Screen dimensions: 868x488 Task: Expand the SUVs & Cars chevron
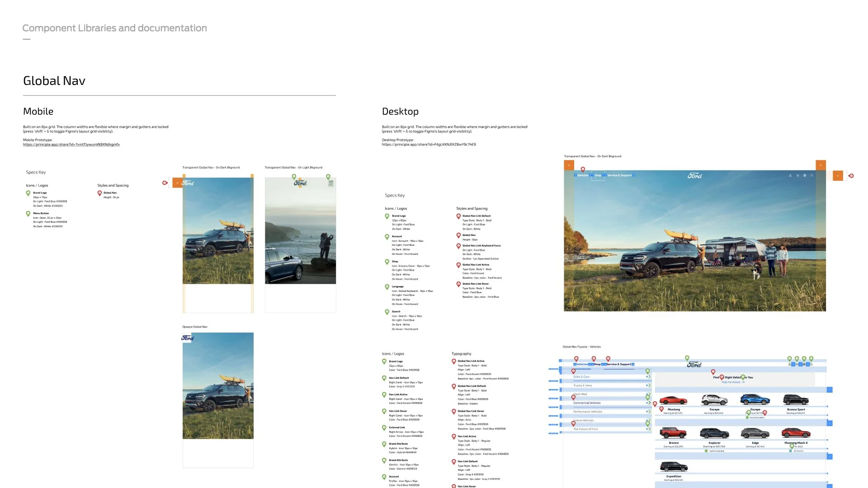(650, 376)
